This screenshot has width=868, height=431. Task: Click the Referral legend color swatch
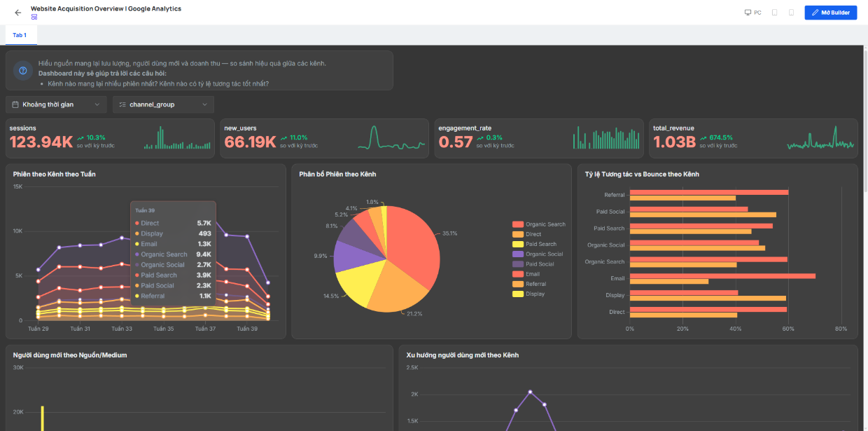point(518,284)
